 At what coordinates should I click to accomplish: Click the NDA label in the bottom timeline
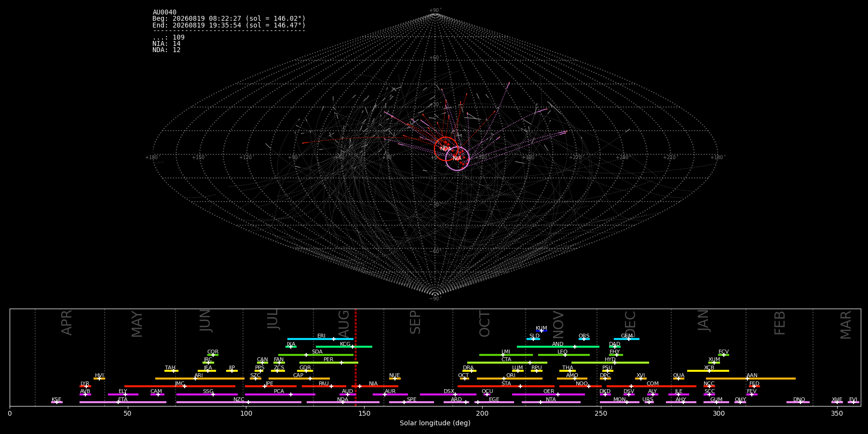pyautogui.click(x=343, y=400)
